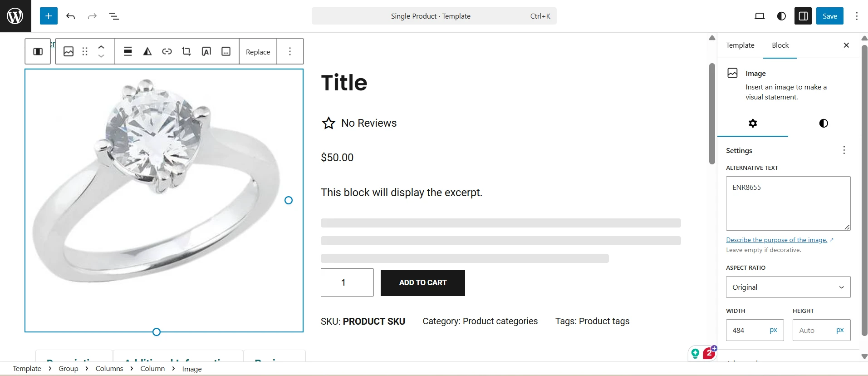
Task: Switch to the Template sidebar tab
Action: click(x=740, y=45)
